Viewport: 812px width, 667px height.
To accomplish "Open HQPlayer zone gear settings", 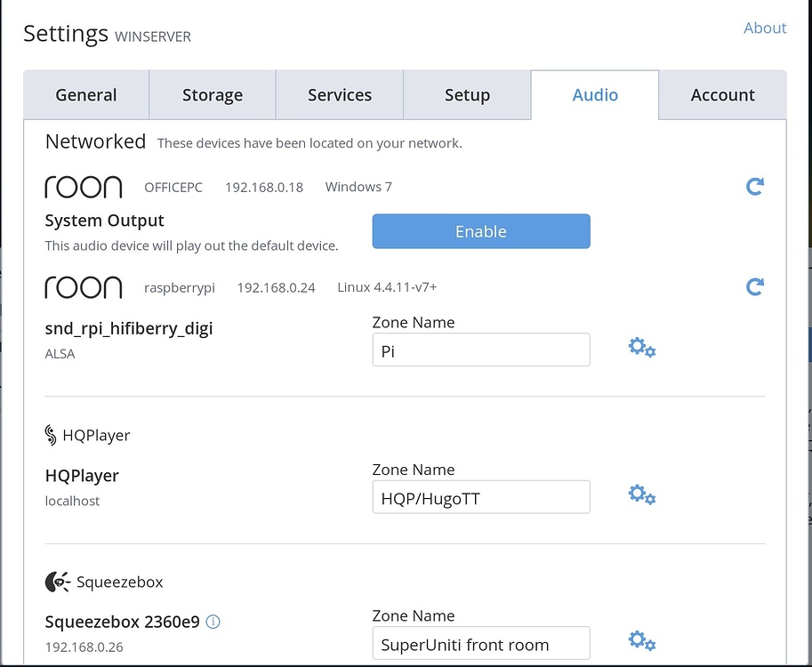I will coord(641,494).
